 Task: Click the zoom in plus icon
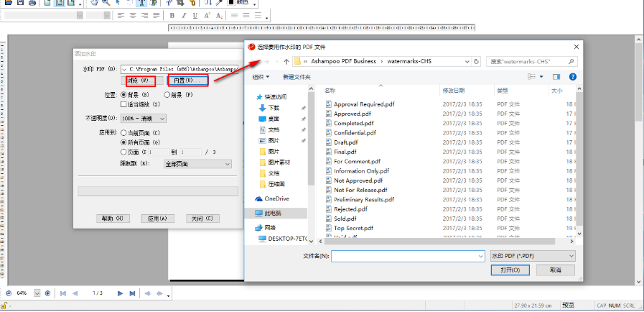[47, 293]
